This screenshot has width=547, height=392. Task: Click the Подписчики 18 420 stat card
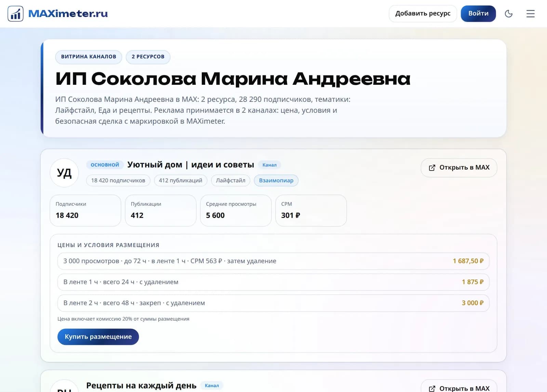(x=85, y=211)
